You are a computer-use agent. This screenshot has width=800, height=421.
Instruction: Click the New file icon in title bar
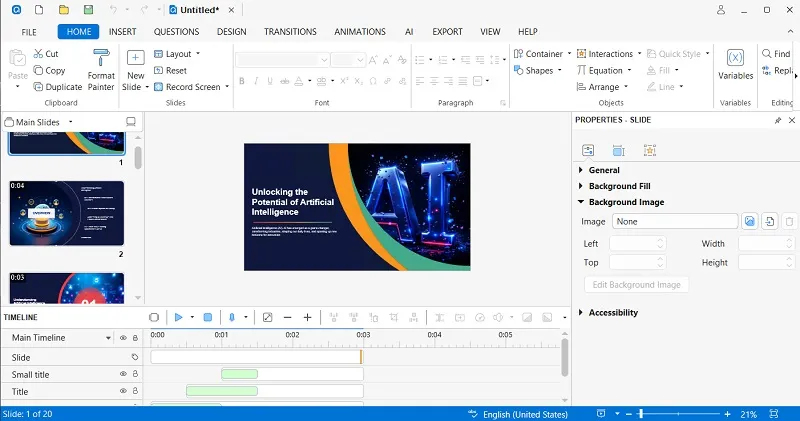coord(39,10)
